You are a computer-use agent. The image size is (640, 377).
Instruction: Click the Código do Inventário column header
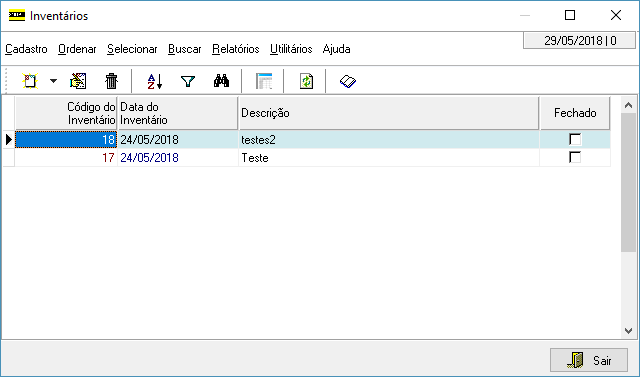tap(66, 113)
